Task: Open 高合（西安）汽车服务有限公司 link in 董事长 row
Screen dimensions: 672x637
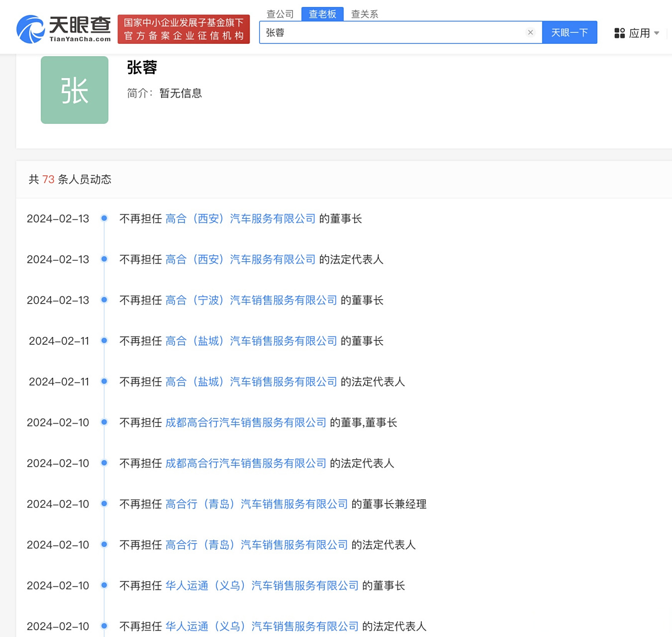Action: (240, 218)
